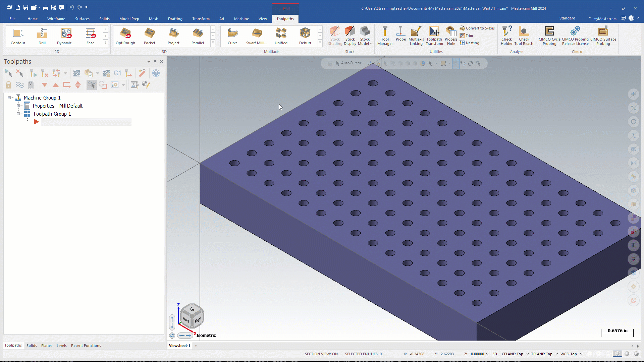The width and height of the screenshot is (644, 362).
Task: Click the Front face of view cube
Action: pyautogui.click(x=186, y=319)
